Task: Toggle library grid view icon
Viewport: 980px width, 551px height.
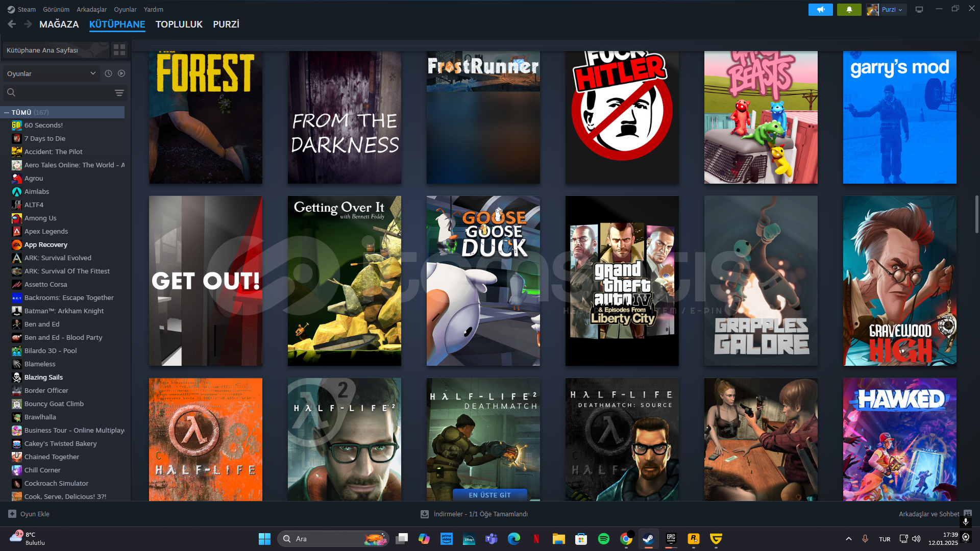Action: coord(119,49)
